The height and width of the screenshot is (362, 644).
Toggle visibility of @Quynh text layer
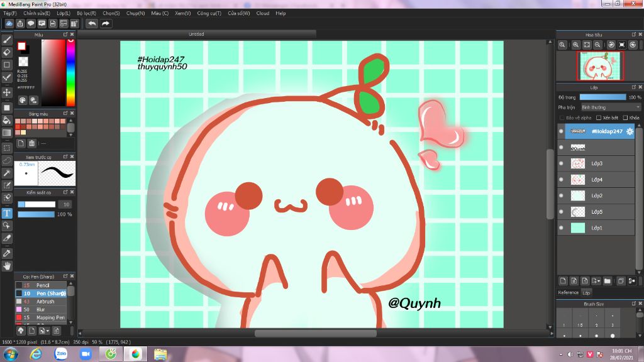click(561, 147)
